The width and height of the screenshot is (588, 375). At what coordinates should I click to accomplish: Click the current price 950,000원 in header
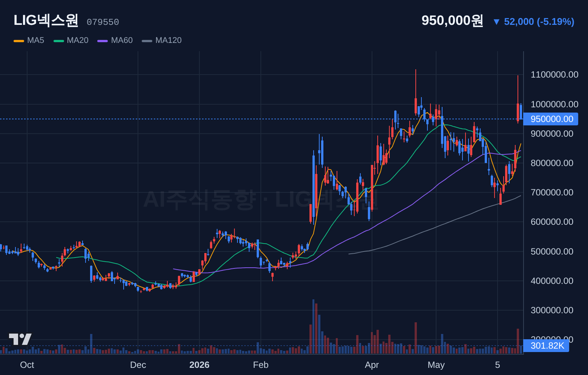pyautogui.click(x=452, y=21)
